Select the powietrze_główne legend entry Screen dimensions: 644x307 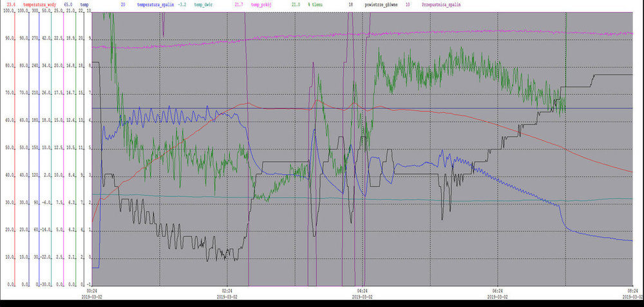(381, 4)
